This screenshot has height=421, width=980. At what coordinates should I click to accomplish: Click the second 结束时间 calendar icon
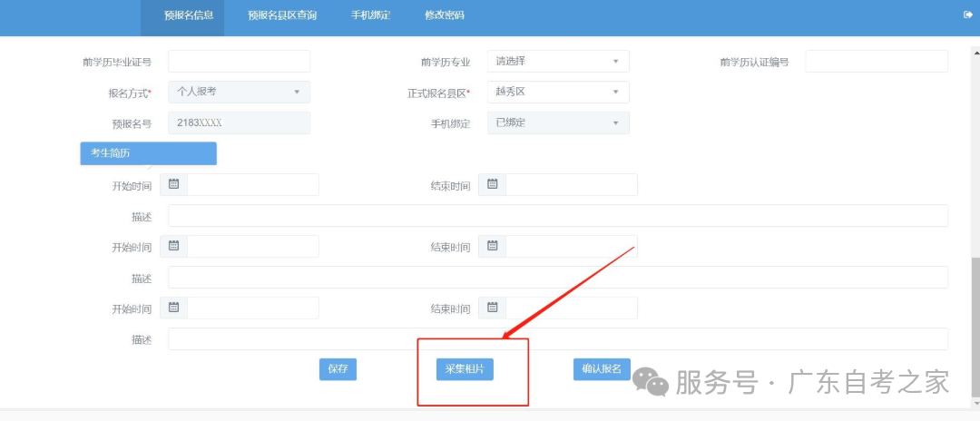click(x=493, y=246)
